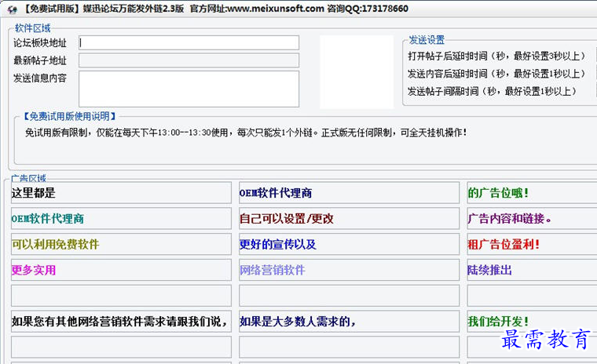Open the 广告内容和链接。 ad slot
The width and height of the screenshot is (597, 364).
pos(532,218)
